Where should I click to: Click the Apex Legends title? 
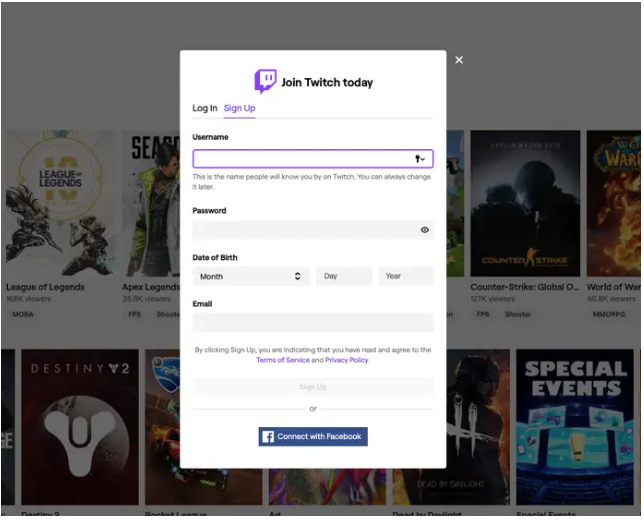(x=151, y=287)
